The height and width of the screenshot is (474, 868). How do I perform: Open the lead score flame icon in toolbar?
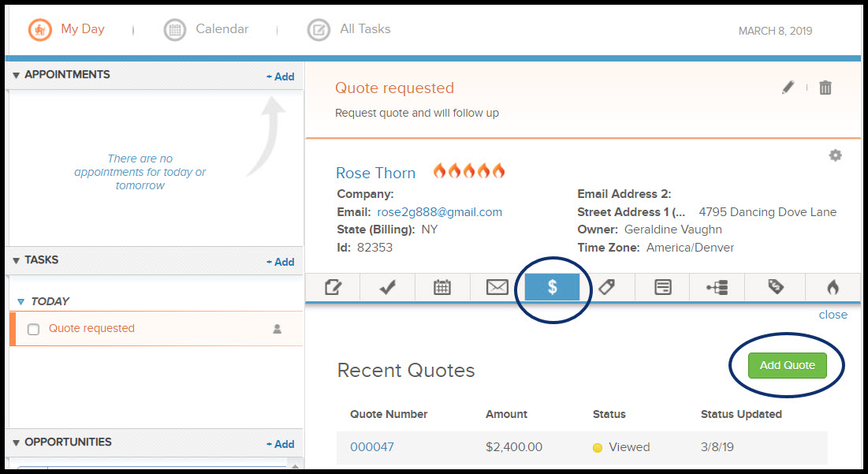(833, 287)
